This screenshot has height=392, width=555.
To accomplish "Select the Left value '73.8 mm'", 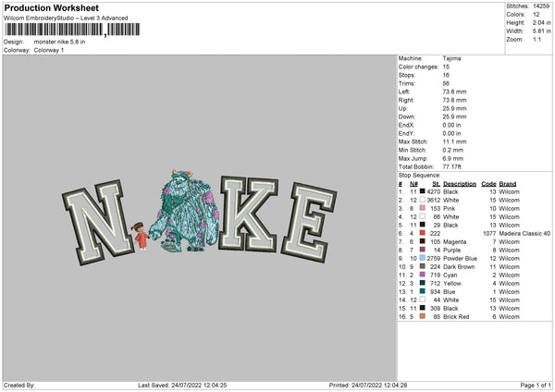I will (x=454, y=92).
